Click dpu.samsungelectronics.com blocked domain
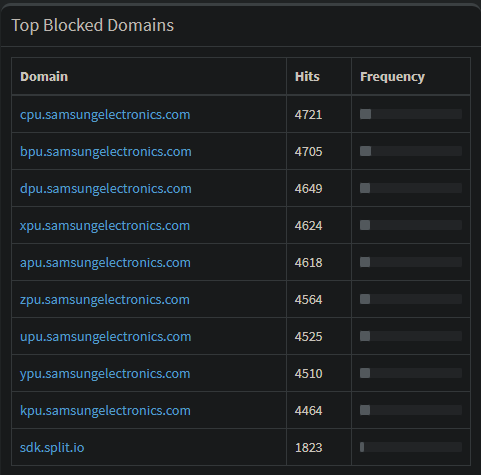The image size is (481, 475). pyautogui.click(x=106, y=189)
